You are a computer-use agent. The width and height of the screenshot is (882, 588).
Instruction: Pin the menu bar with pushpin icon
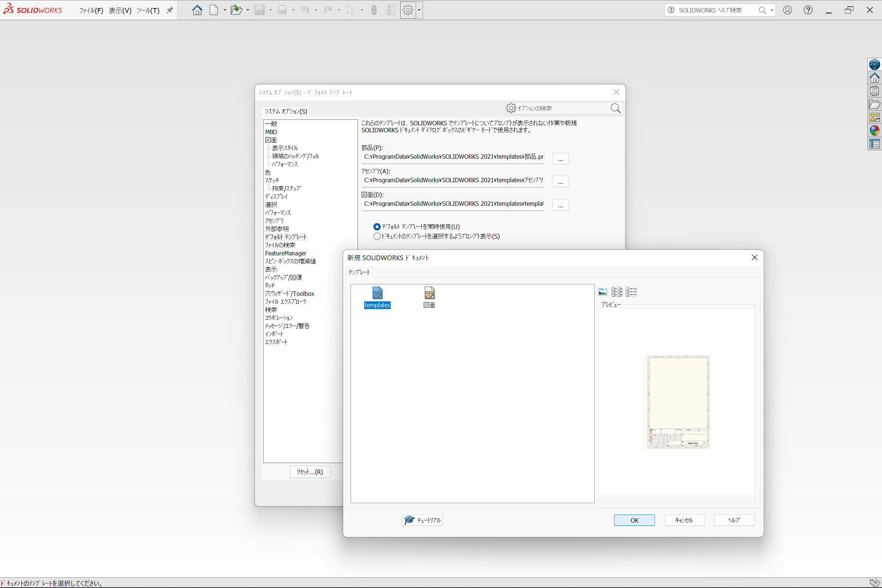click(170, 10)
